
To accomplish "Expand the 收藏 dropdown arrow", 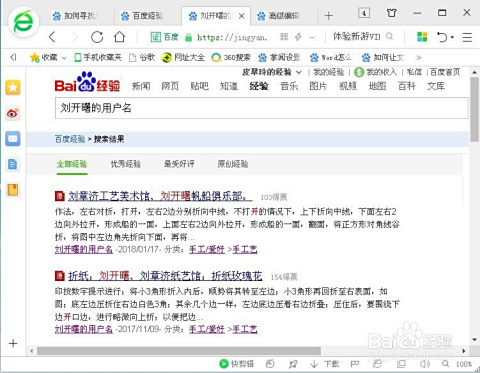I will pyautogui.click(x=64, y=58).
